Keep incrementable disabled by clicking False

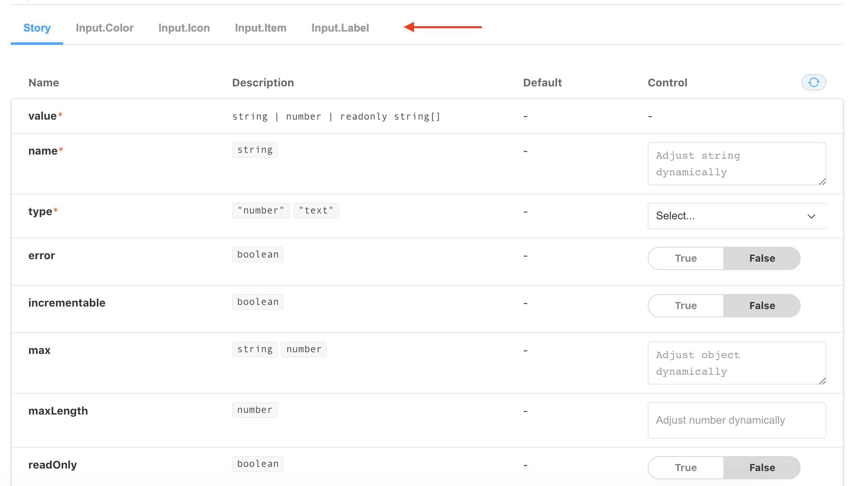pos(762,305)
